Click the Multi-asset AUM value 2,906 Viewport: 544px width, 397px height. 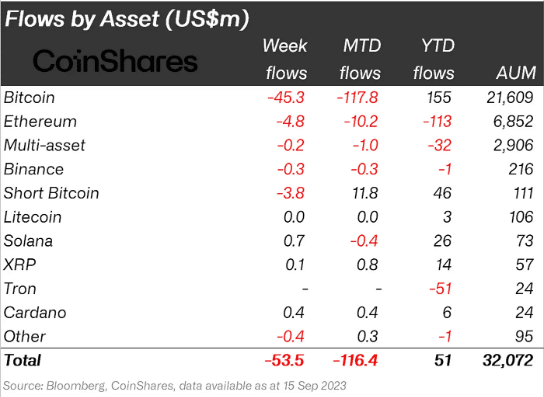point(513,145)
